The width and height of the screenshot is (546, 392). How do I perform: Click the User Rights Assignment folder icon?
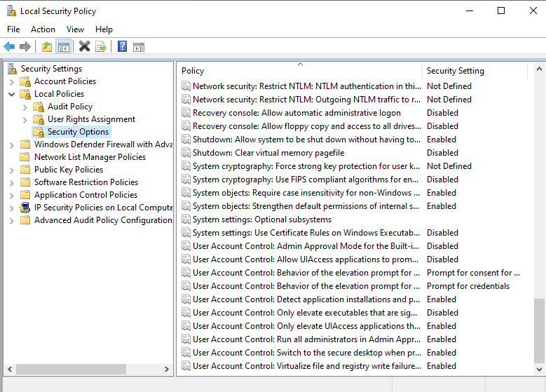coord(39,119)
